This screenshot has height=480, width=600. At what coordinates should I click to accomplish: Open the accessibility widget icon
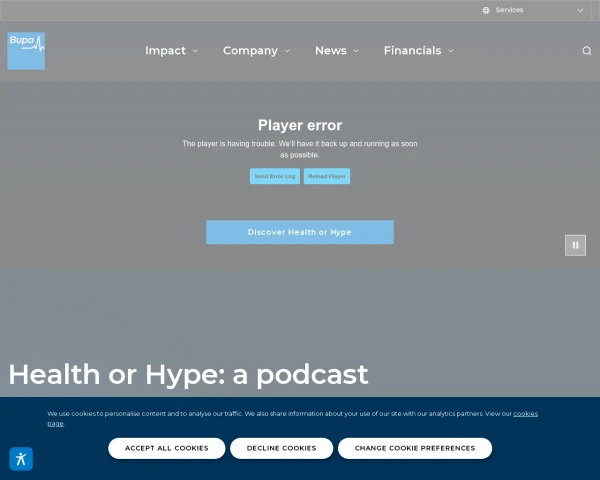(21, 459)
